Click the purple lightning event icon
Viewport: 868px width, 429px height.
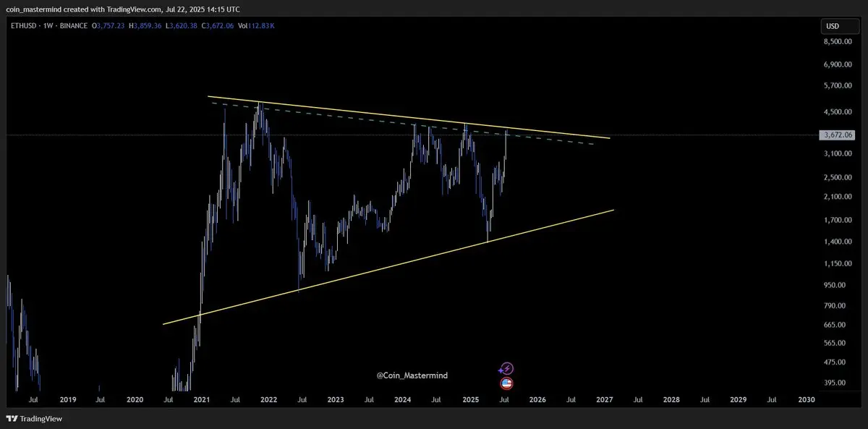pos(506,369)
